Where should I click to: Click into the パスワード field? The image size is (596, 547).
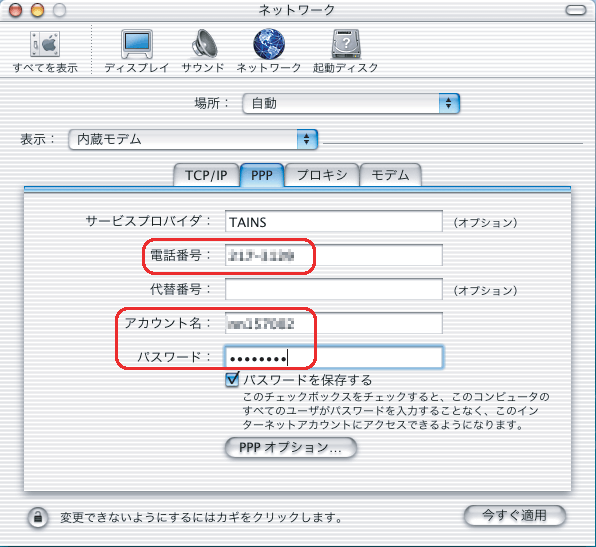pos(334,357)
